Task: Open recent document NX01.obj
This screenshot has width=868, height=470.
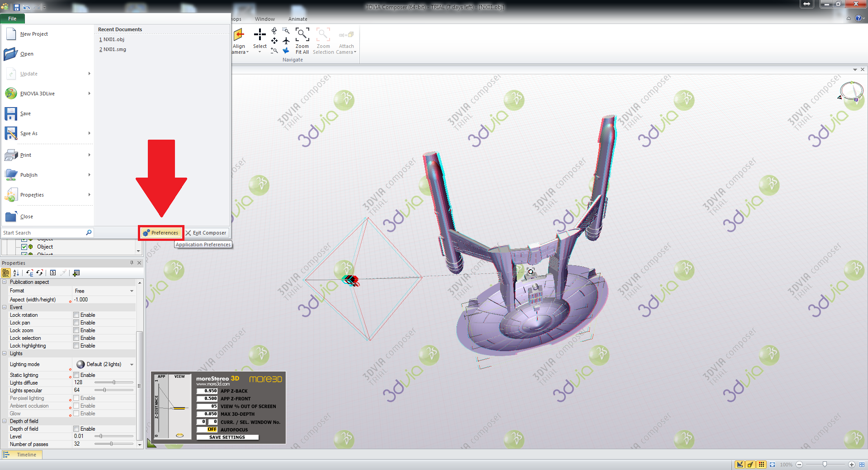Action: (112, 39)
